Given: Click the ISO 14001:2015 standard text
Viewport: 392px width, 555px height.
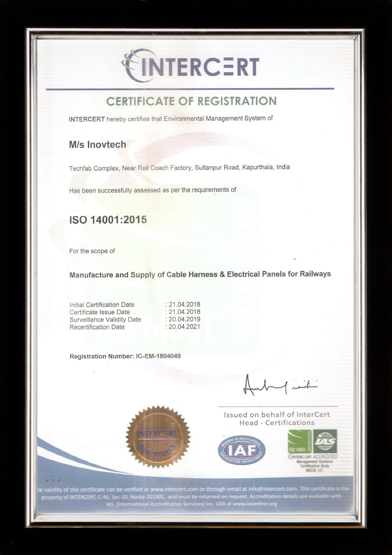Looking at the screenshot, I should pyautogui.click(x=108, y=220).
